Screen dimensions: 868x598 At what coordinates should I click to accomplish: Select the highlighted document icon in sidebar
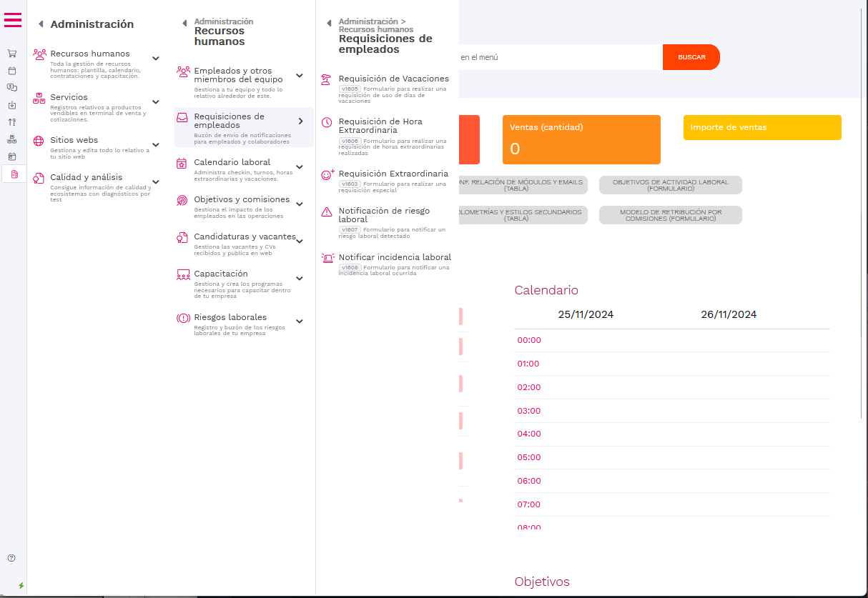[x=14, y=174]
